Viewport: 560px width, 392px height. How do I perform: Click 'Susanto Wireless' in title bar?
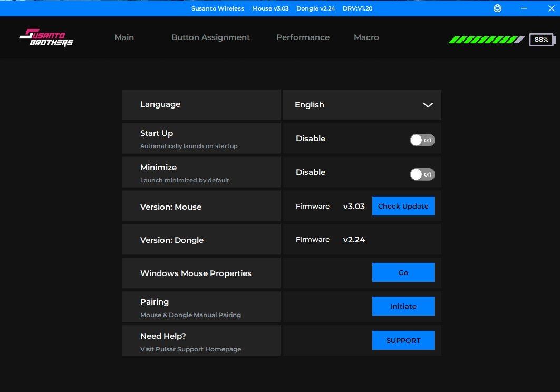217,8
